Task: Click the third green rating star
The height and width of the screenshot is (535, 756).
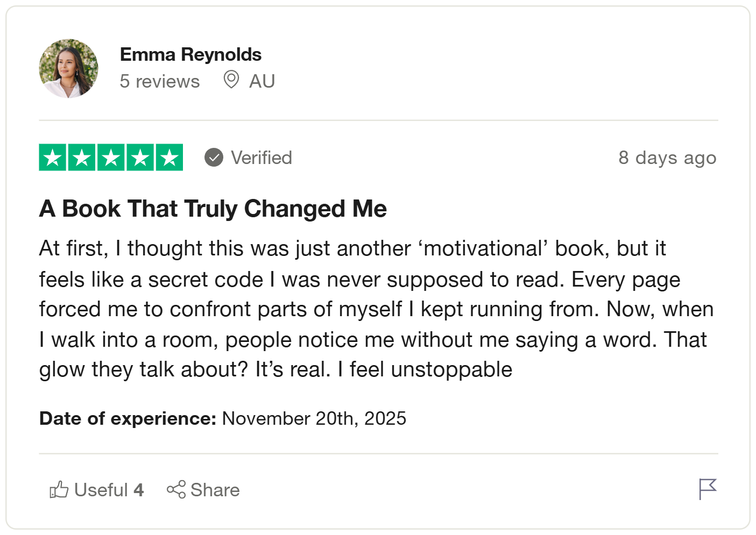Action: point(111,158)
